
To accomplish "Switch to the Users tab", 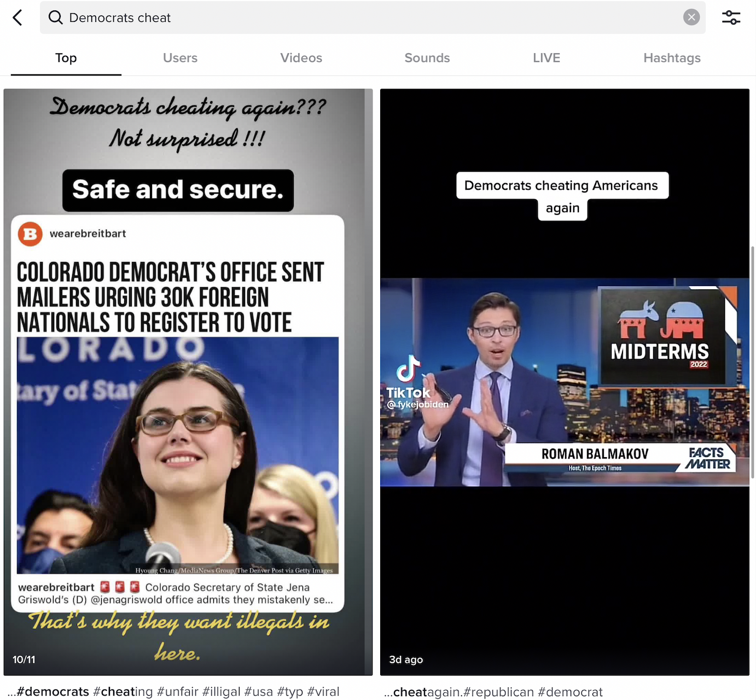I will [x=180, y=58].
